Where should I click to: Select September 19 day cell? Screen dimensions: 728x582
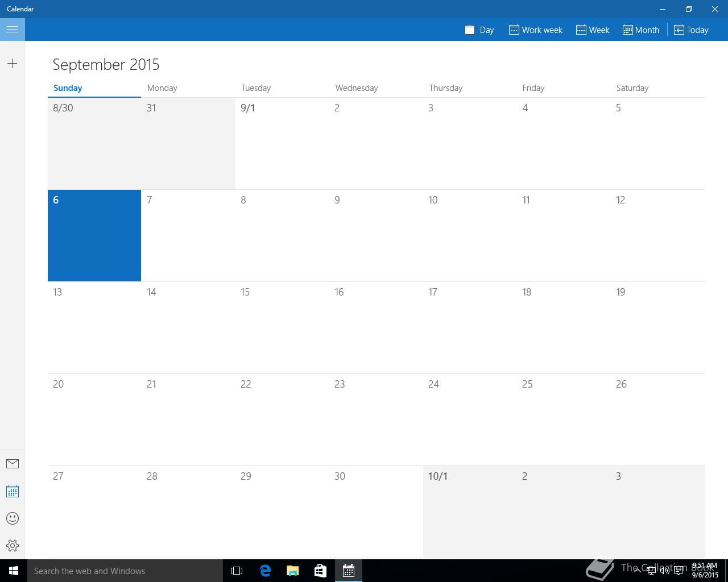658,328
